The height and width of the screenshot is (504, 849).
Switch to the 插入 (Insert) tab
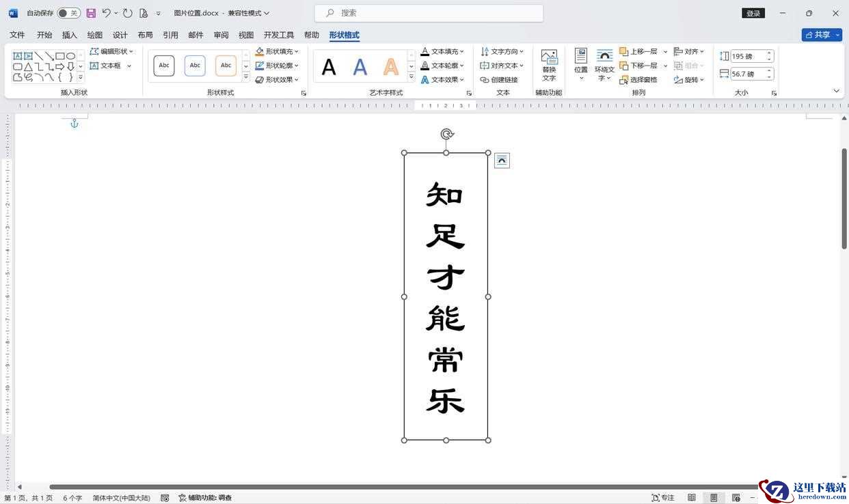point(70,35)
